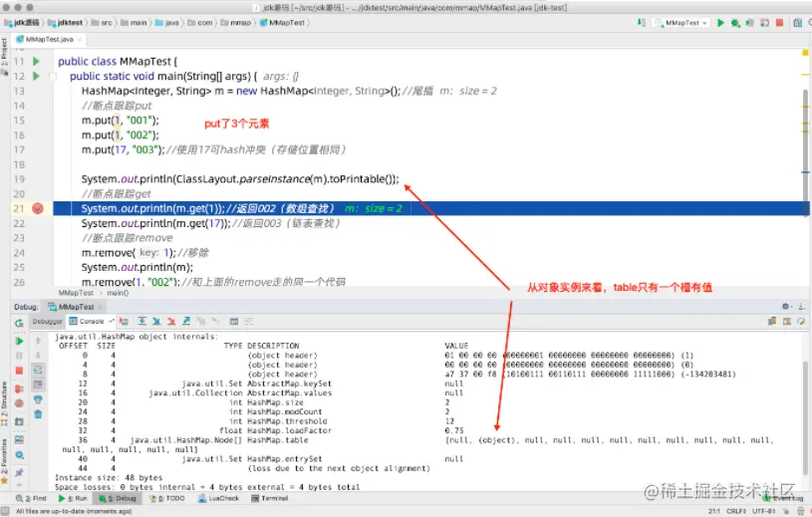
Task: Toggle the breakpoint on line 21
Action: coord(38,208)
